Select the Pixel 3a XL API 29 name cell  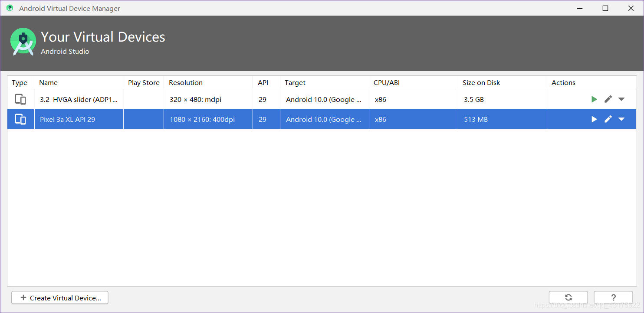tap(79, 119)
